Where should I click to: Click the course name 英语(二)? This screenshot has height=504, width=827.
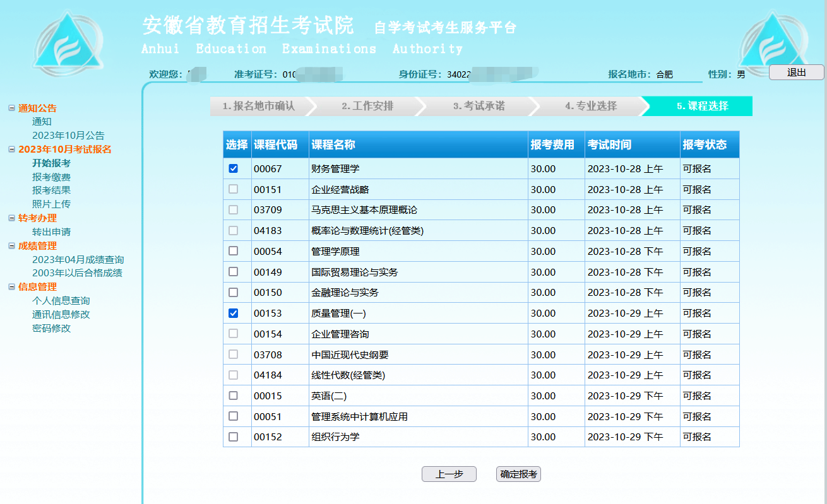(329, 396)
